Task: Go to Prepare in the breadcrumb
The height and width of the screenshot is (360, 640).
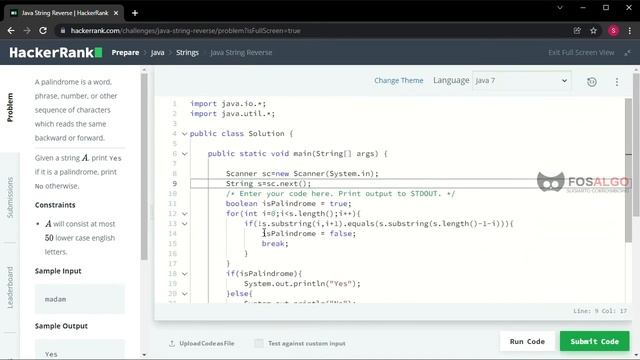Action: (x=125, y=53)
